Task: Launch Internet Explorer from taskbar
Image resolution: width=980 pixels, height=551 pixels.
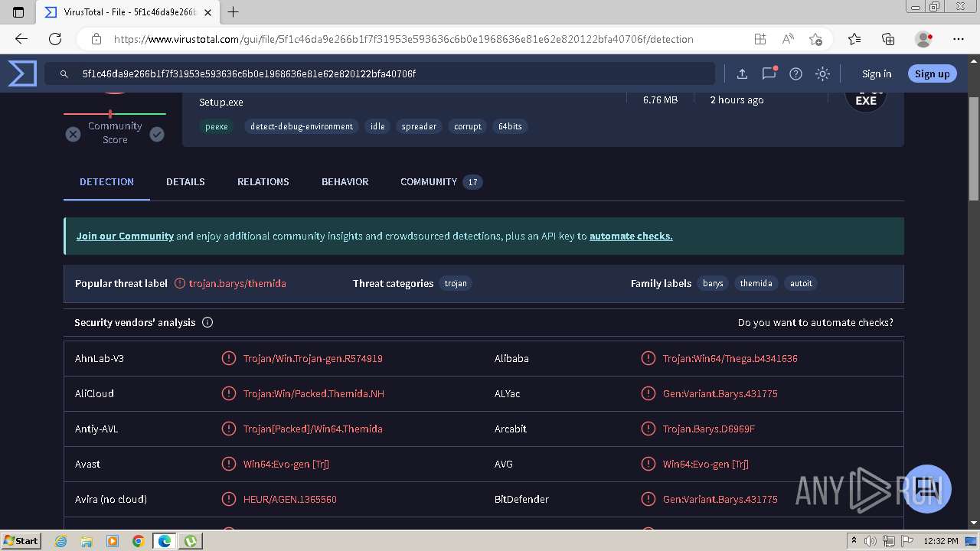Action: [60, 540]
